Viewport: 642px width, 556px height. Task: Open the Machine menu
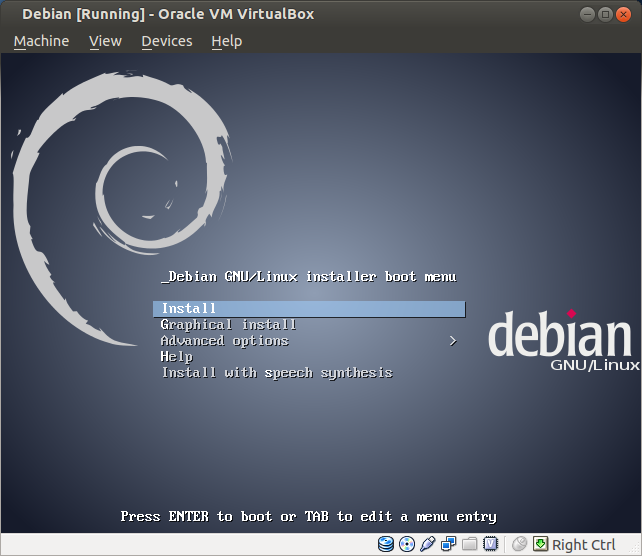41,41
